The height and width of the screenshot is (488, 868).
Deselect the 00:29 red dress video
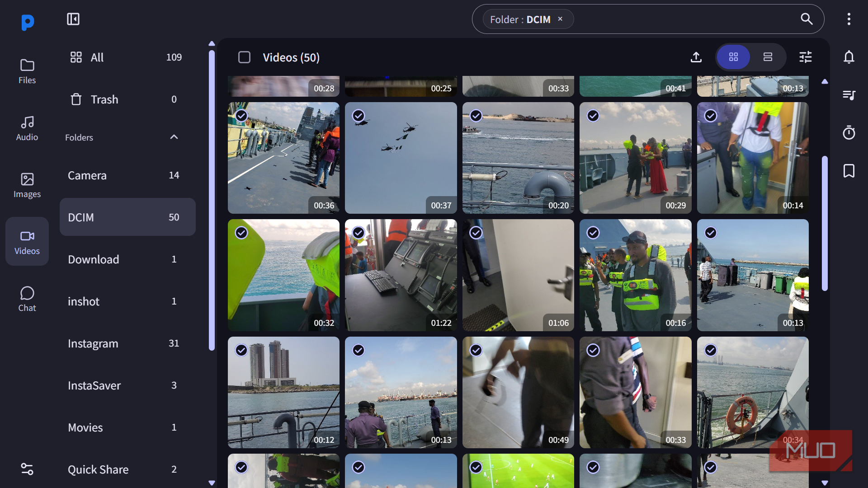[593, 116]
